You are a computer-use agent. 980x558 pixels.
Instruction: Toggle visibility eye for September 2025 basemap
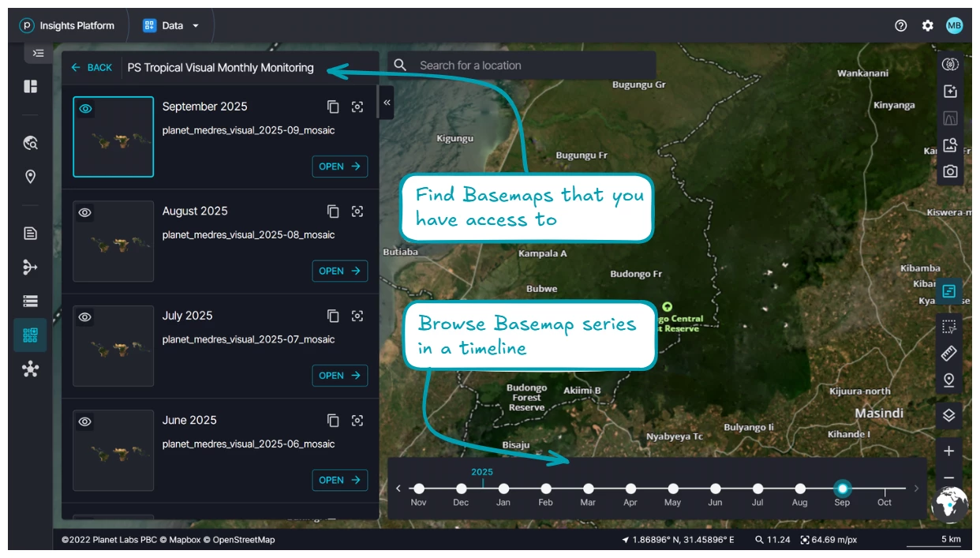[x=85, y=109]
